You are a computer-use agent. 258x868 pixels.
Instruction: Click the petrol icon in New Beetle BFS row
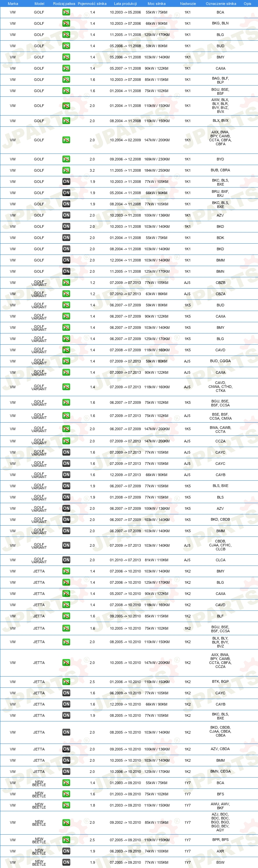pos(66,794)
